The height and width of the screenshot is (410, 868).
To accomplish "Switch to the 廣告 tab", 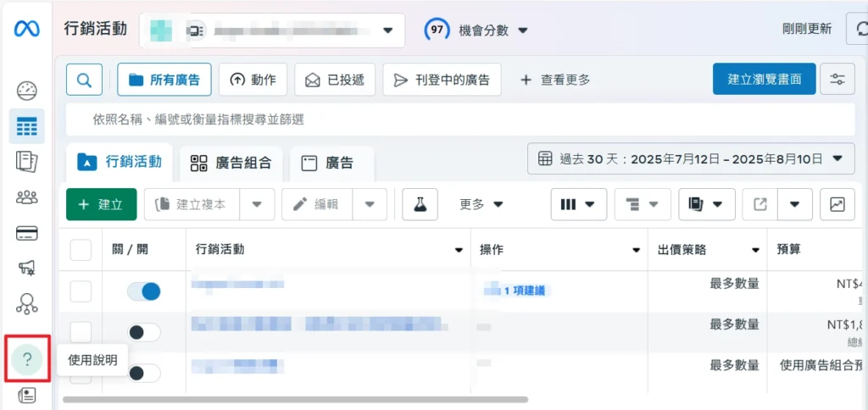I will 331,163.
